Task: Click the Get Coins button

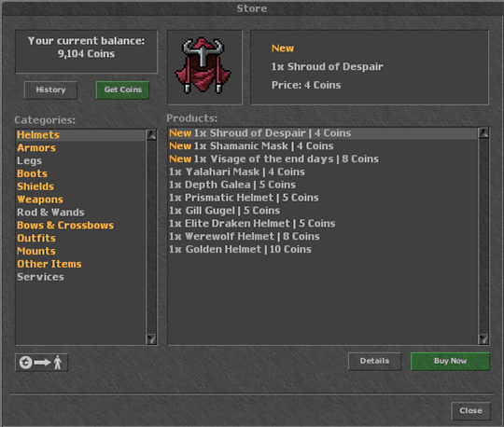Action: point(122,90)
